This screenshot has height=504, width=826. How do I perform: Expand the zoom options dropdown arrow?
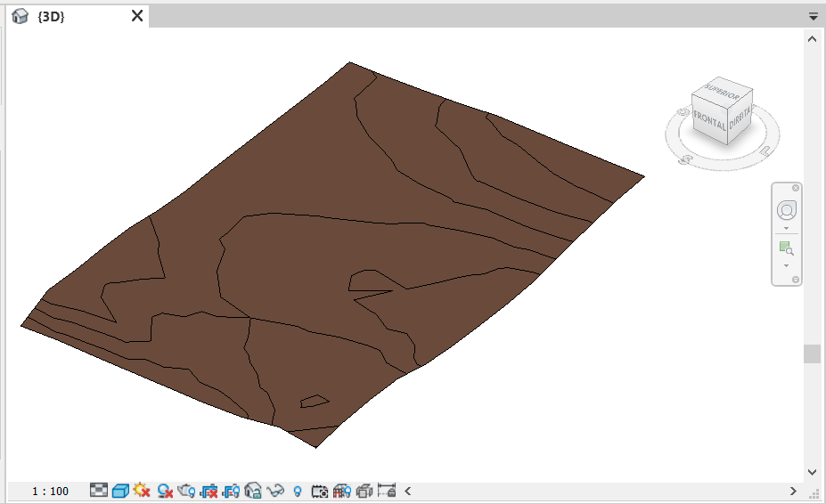(x=786, y=265)
